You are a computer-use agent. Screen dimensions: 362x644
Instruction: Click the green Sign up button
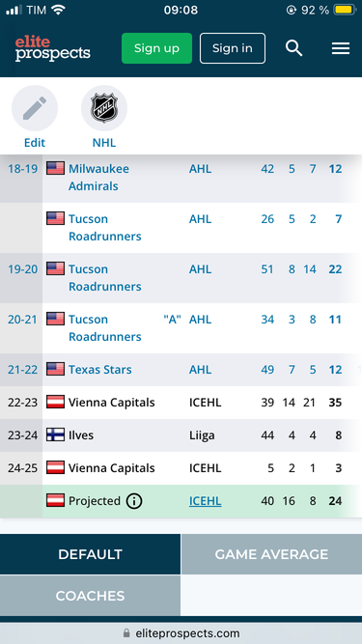(156, 48)
